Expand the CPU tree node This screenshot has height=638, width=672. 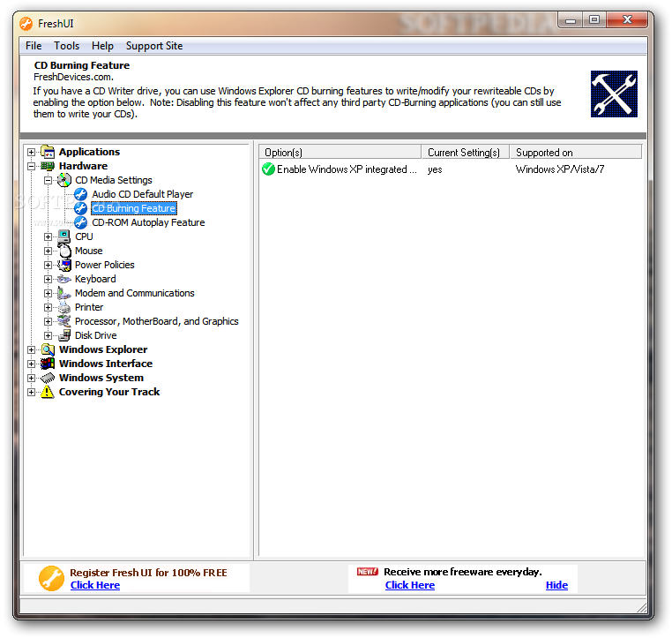coord(48,236)
